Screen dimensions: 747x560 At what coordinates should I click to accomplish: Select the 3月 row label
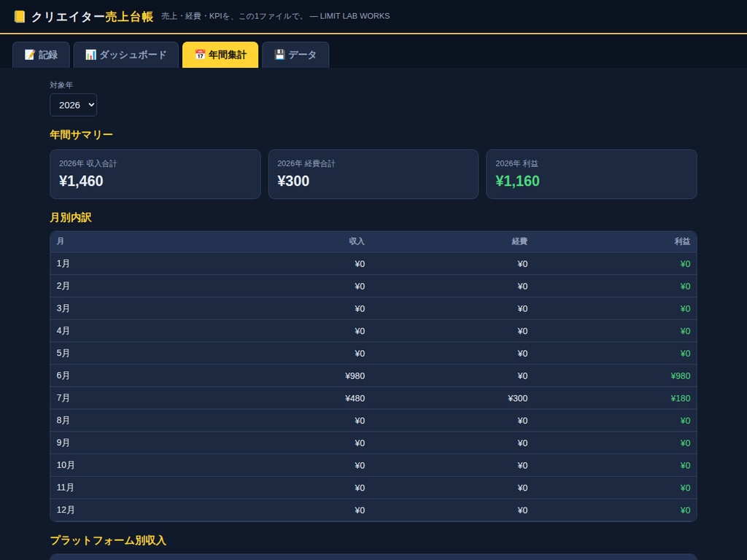[x=63, y=308]
